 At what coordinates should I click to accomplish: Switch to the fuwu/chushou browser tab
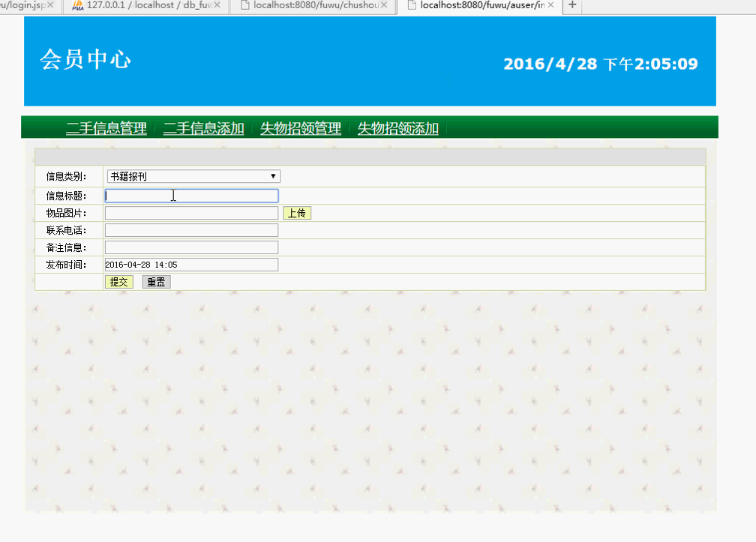coord(313,5)
